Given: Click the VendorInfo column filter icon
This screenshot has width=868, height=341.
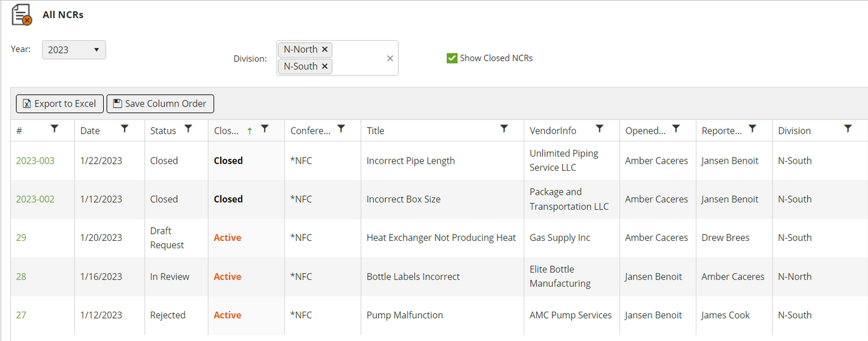Looking at the screenshot, I should (x=599, y=129).
